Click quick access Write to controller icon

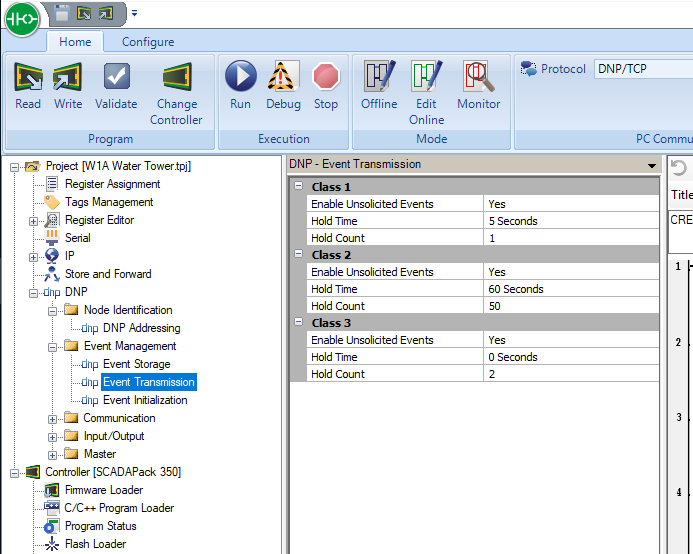(x=106, y=14)
